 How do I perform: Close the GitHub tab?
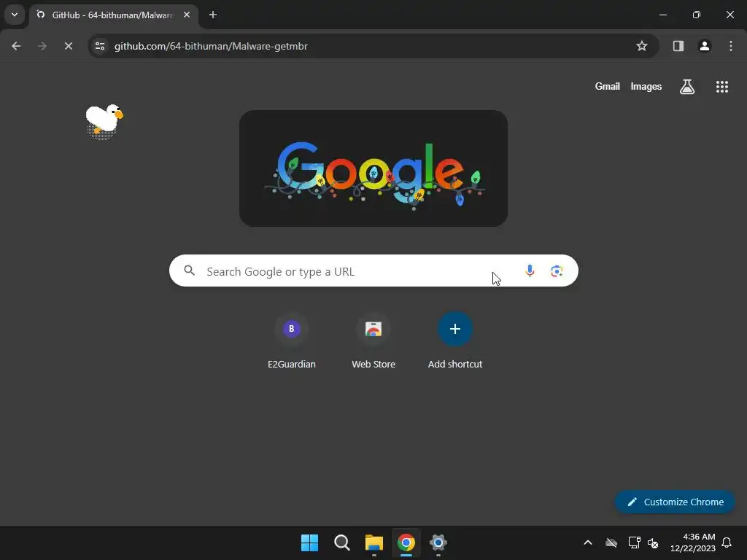click(x=187, y=15)
